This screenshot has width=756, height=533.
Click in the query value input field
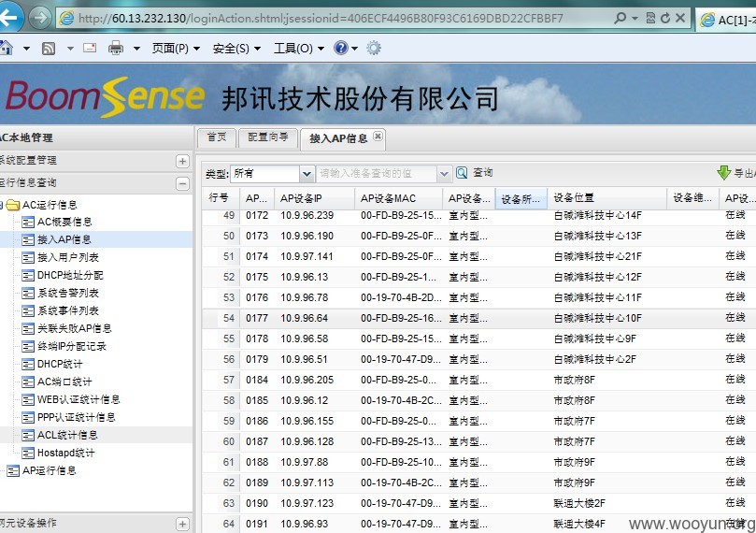tap(376, 174)
